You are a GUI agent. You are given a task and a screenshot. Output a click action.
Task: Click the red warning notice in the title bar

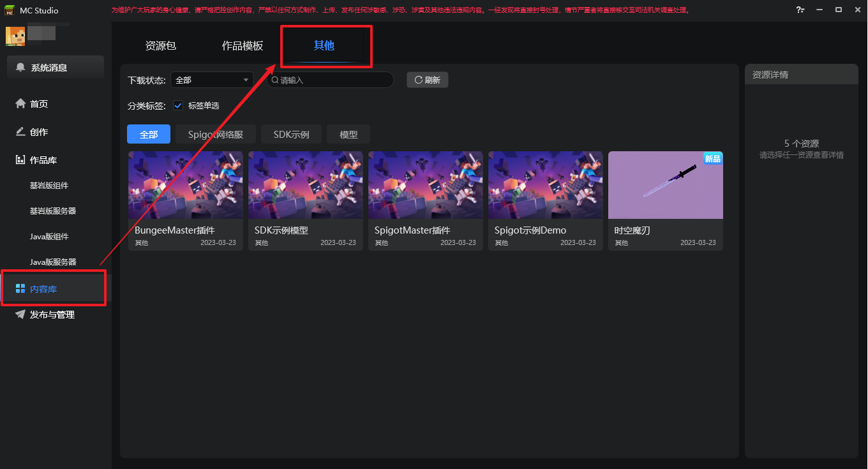pos(400,10)
